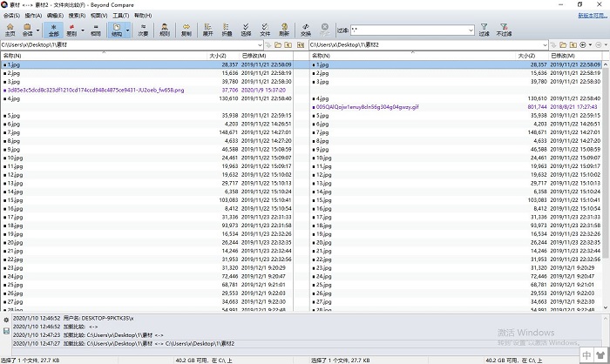Open the 操作(A) menu
The width and height of the screenshot is (610, 364).
coord(33,16)
